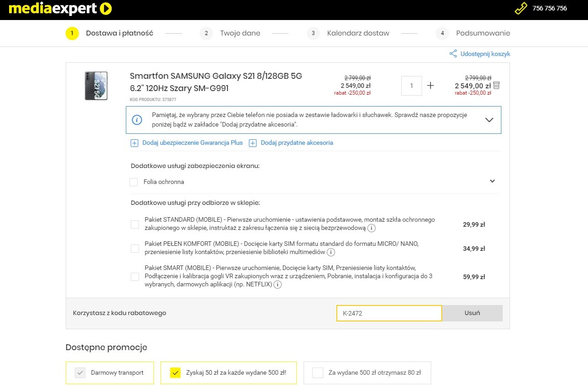
Task: Go to the Twoje dane step
Action: point(240,33)
